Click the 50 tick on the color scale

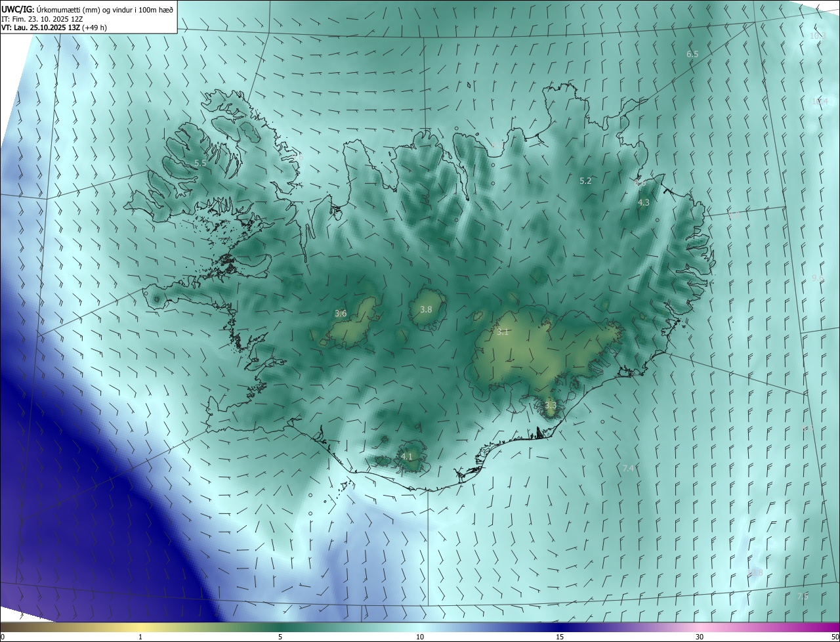click(835, 637)
